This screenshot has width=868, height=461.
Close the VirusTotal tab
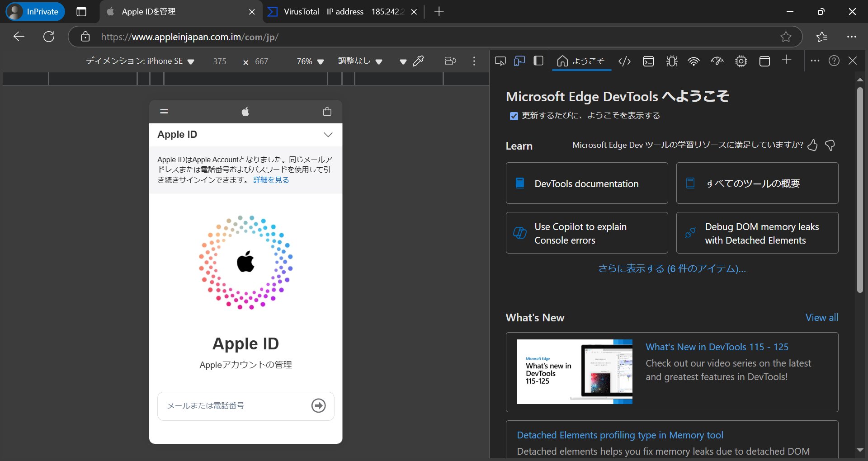click(414, 12)
